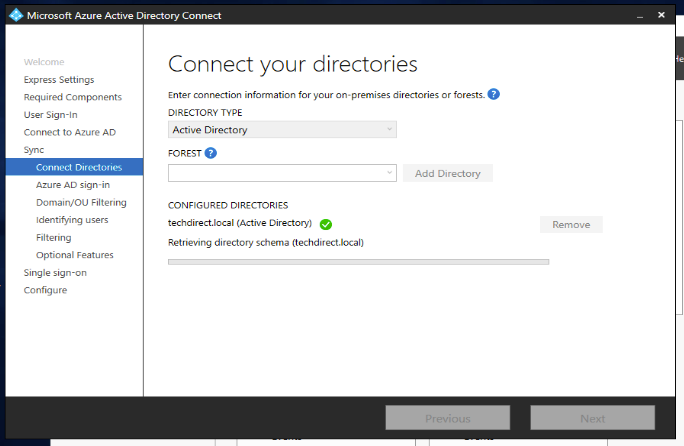Click the Previous button
The height and width of the screenshot is (446, 684).
(448, 418)
